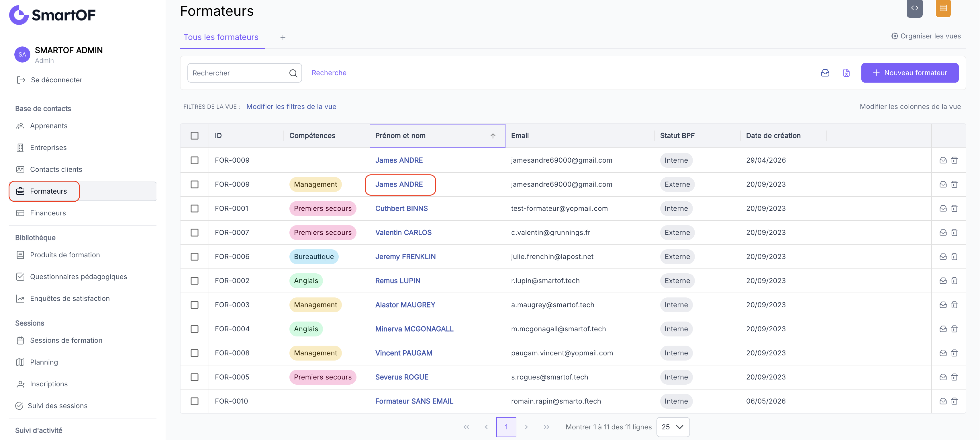This screenshot has height=440, width=980.
Task: Click the Excel export file icon
Action: (846, 73)
